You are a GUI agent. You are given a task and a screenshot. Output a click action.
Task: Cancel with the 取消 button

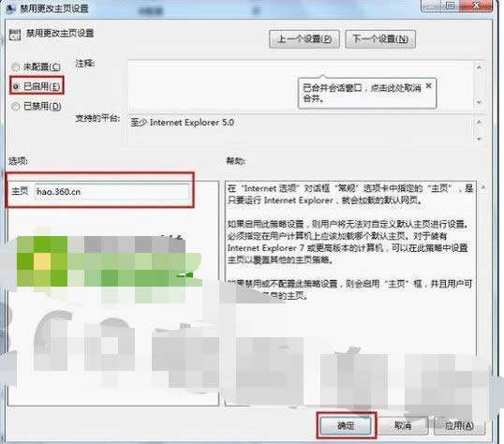pyautogui.click(x=403, y=425)
